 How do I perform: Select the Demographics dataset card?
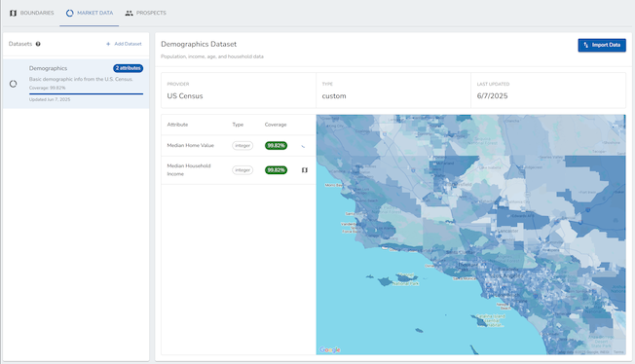click(x=76, y=84)
